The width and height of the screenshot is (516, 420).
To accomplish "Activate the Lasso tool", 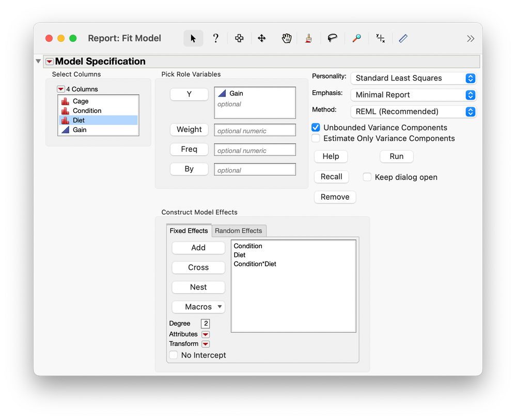I will [332, 38].
